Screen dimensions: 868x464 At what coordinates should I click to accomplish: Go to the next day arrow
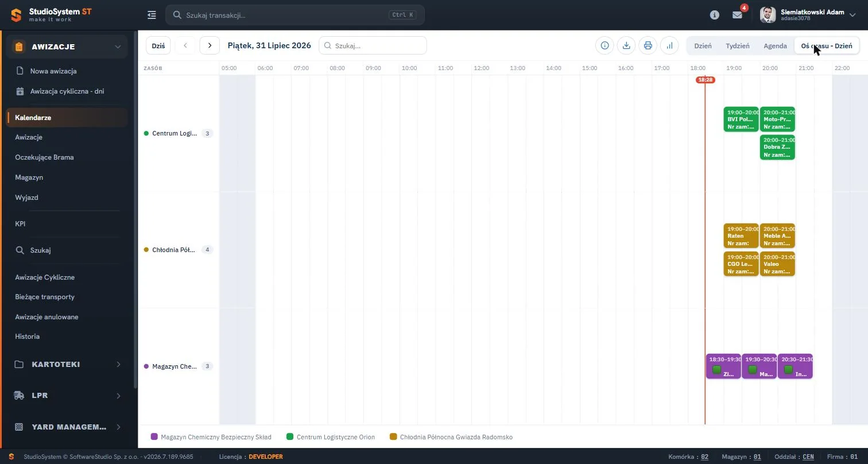210,45
